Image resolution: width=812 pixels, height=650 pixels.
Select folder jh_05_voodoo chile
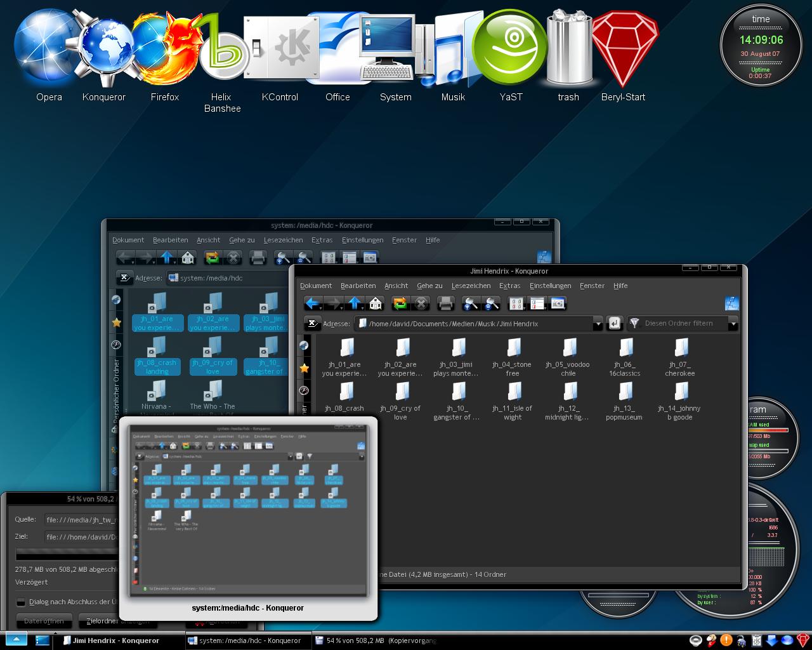568,357
